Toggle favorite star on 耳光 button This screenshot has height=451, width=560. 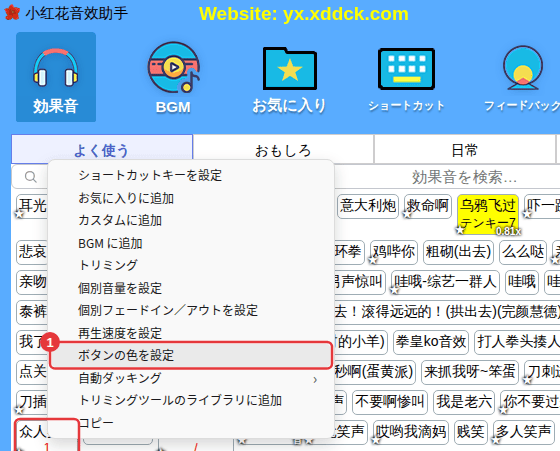coord(19,214)
